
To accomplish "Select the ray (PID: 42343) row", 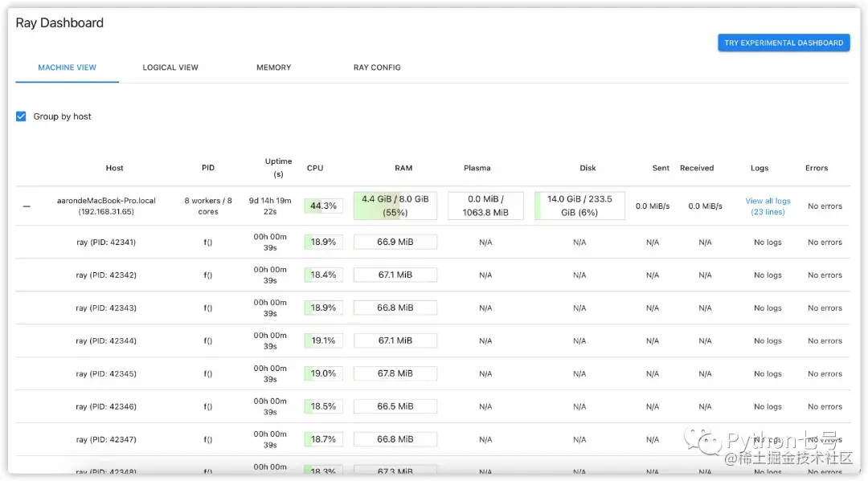I will click(433, 308).
